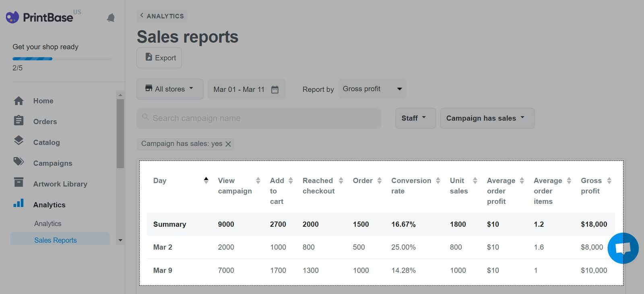Viewport: 644px width, 294px height.
Task: Click the Mar 9 row label
Action: click(x=163, y=271)
